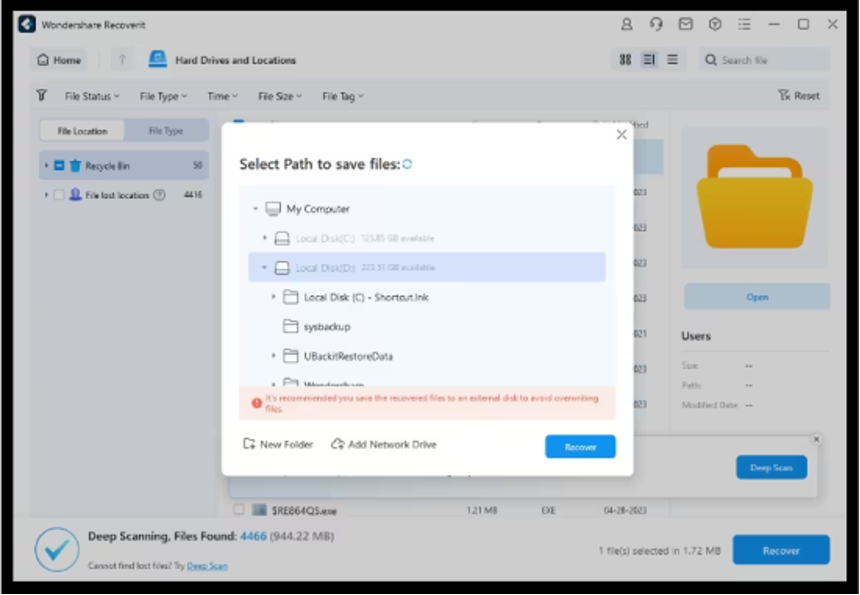Open the Time filter dropdown

tap(222, 97)
